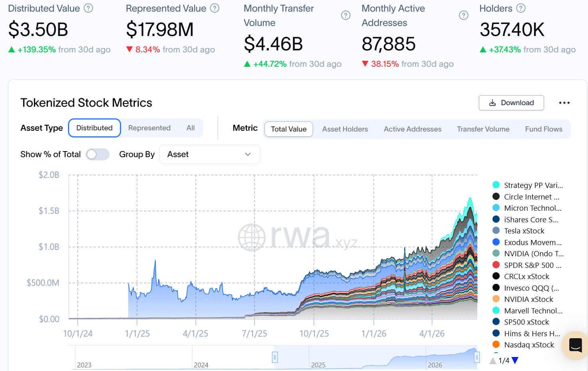Select the Distributed asset type
Viewport: 588px width, 371px height.
94,128
